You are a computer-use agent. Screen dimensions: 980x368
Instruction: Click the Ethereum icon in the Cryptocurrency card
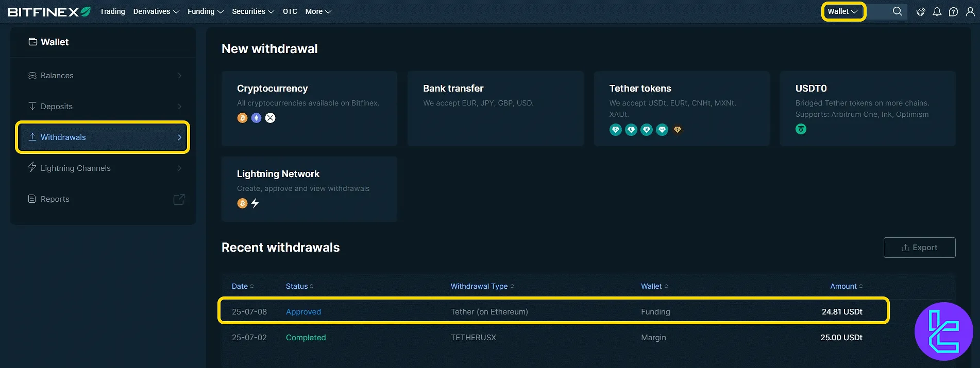point(256,118)
